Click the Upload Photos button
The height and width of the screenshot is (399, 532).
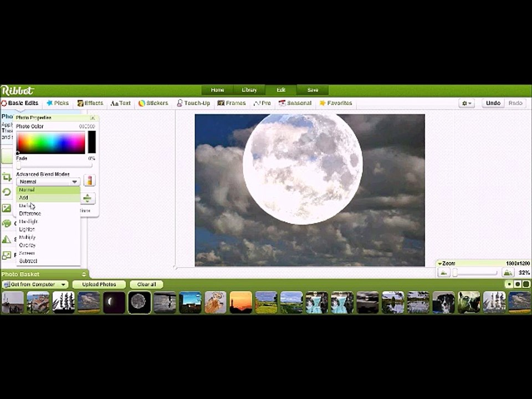99,284
